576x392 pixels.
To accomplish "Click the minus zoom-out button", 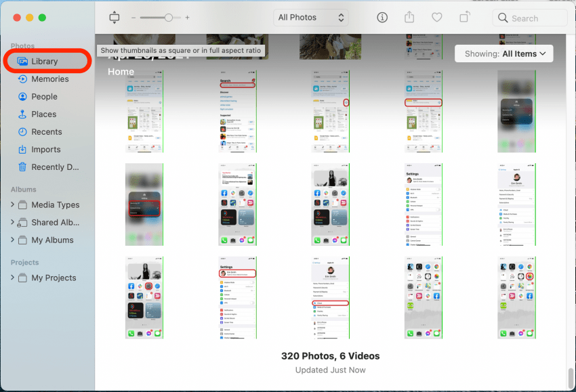I will tap(133, 18).
